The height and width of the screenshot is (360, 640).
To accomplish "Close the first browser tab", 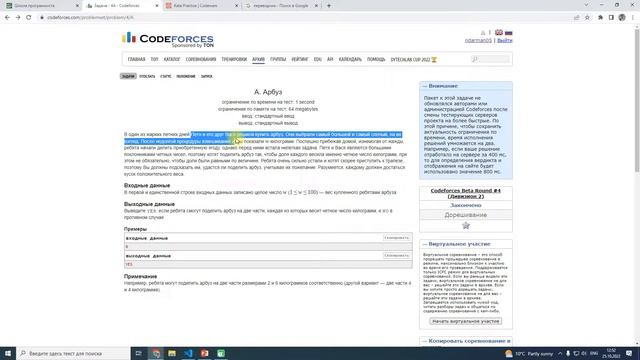I will pyautogui.click(x=77, y=6).
